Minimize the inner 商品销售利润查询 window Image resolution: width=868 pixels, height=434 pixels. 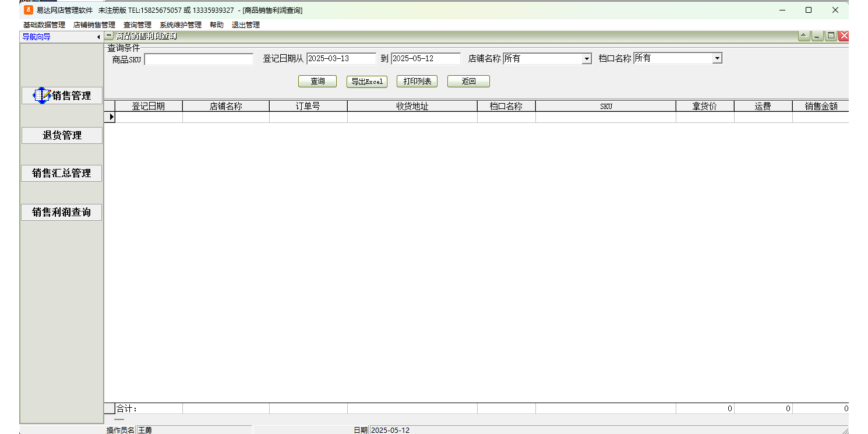817,36
